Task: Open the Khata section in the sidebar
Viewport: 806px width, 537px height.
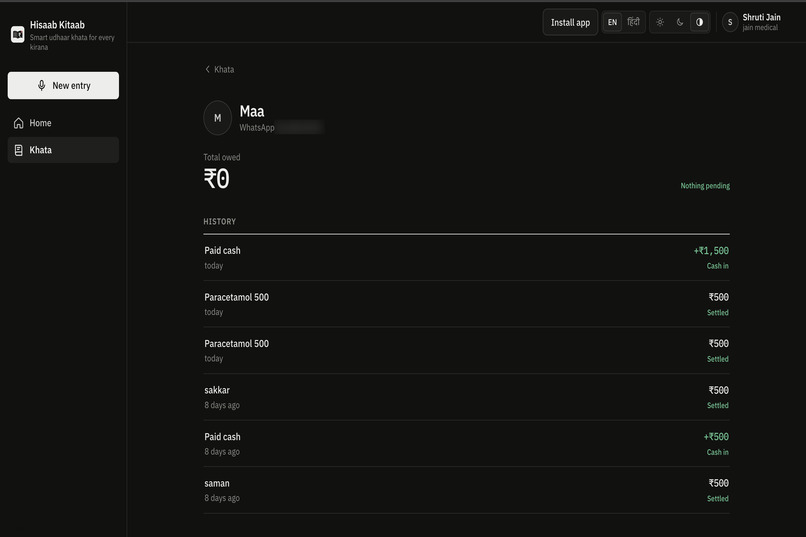Action: tap(63, 150)
